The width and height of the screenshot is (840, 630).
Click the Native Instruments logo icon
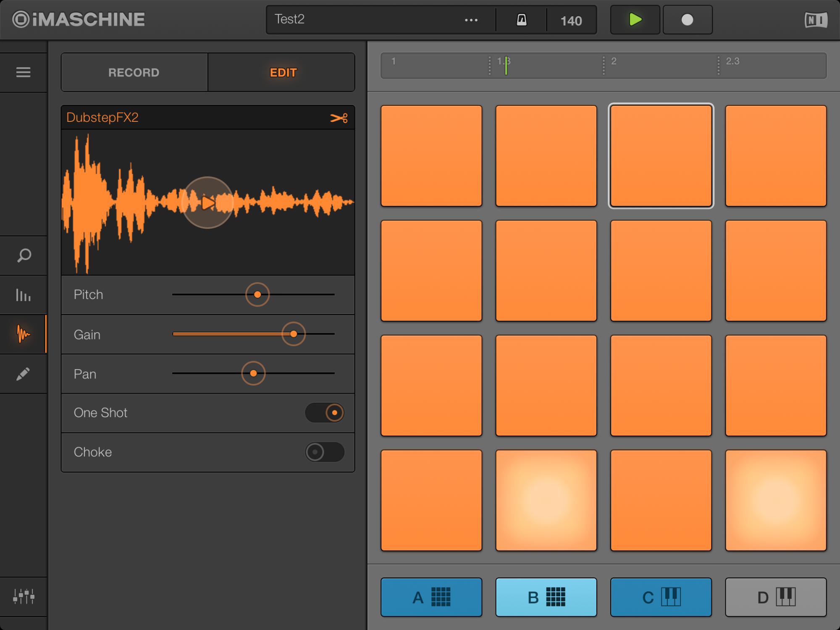pos(816,20)
